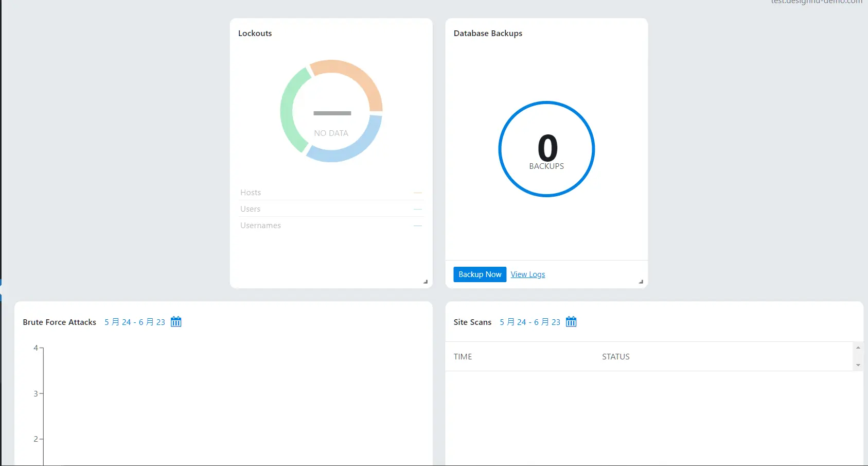This screenshot has width=868, height=466.
Task: Click the Site Scans title
Action: 472,322
